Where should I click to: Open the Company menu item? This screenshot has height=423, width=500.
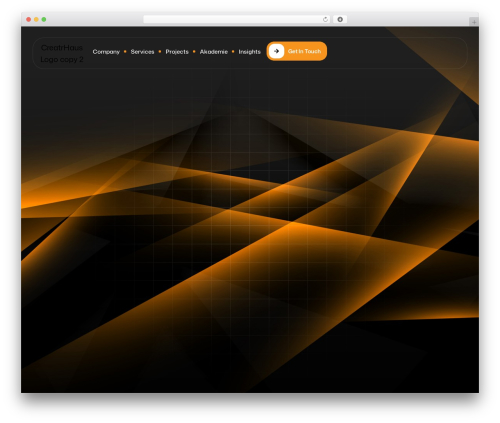[106, 52]
